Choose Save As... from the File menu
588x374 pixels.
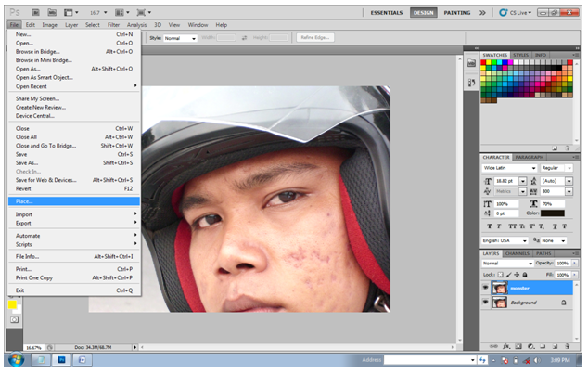[74, 162]
